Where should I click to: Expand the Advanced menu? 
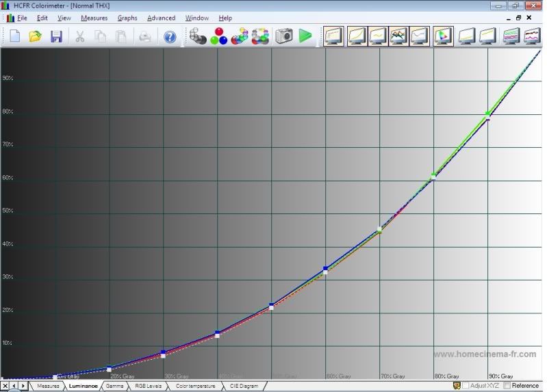tap(161, 18)
